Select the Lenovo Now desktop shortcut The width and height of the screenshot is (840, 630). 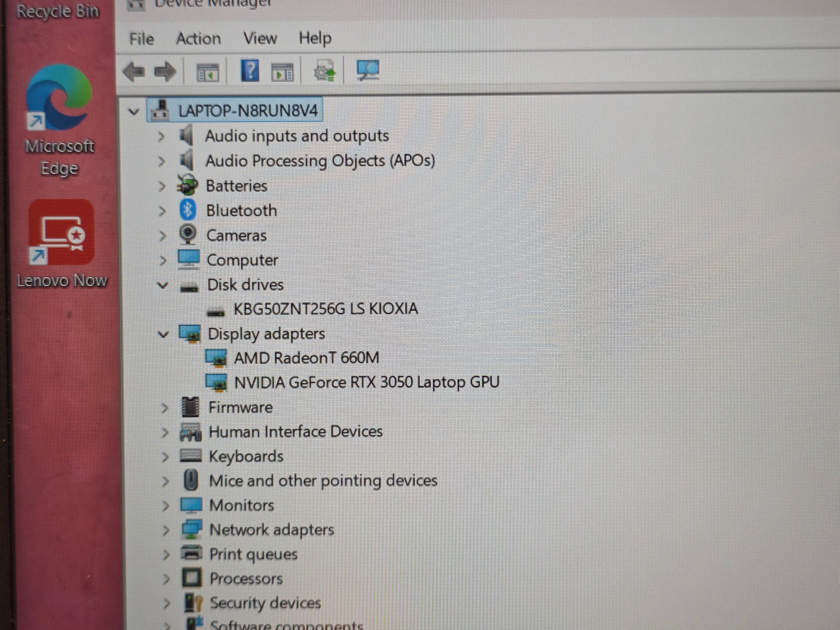pyautogui.click(x=62, y=245)
